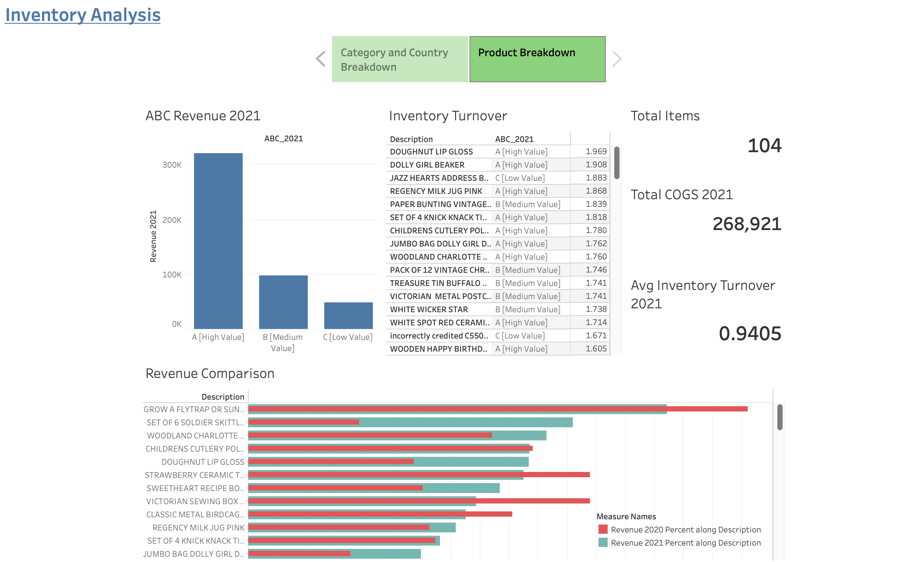Open the Inventory Analysis link

(x=83, y=15)
